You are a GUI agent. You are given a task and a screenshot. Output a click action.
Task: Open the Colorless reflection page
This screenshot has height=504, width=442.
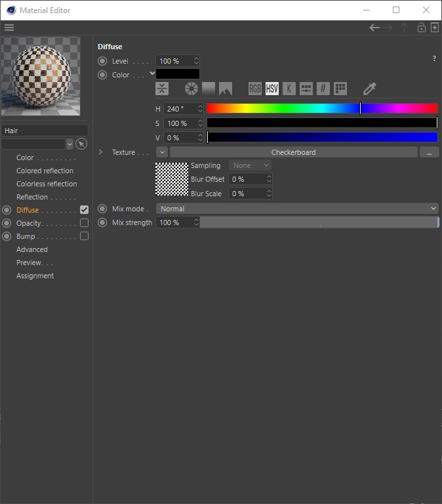coord(47,184)
